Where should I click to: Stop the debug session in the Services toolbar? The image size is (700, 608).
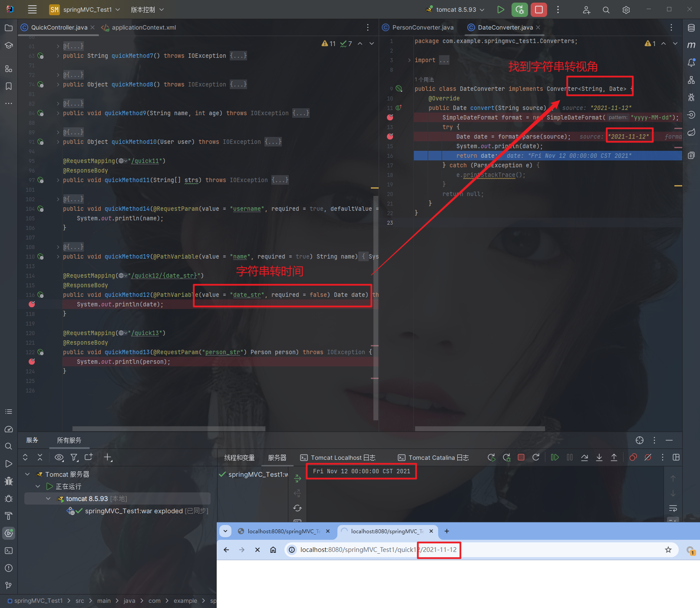[x=521, y=457]
